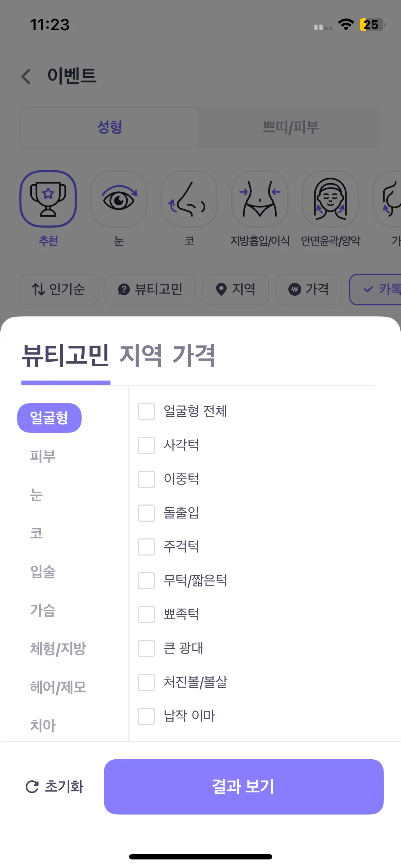Select 체형/지방 in the side list
The width and height of the screenshot is (401, 868).
pos(58,649)
